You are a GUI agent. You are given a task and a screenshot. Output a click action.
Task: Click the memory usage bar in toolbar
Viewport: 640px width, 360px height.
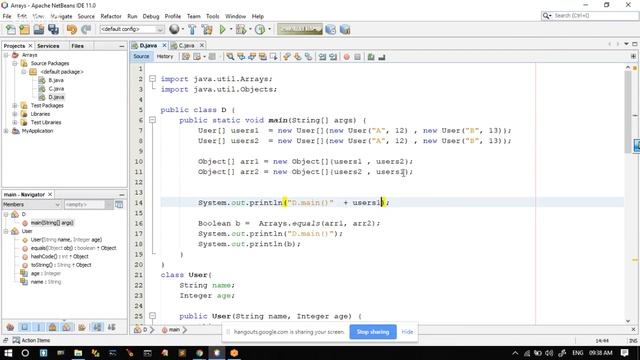point(300,29)
